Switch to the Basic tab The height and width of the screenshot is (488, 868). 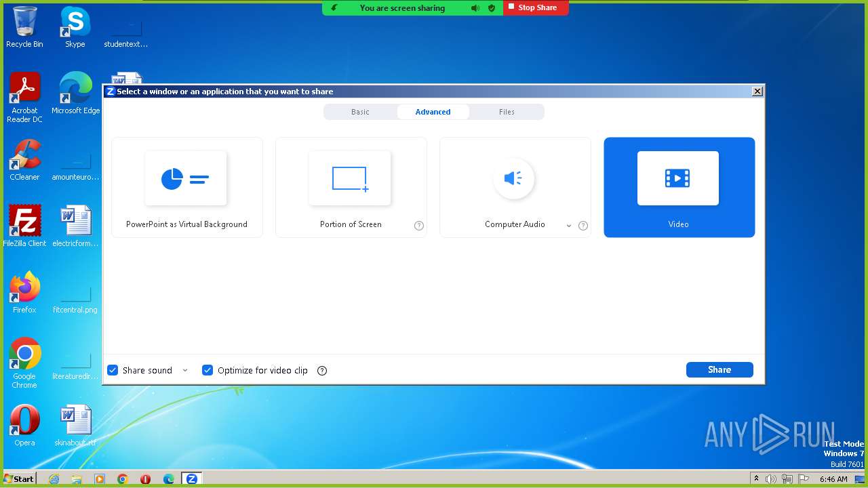[x=360, y=112]
